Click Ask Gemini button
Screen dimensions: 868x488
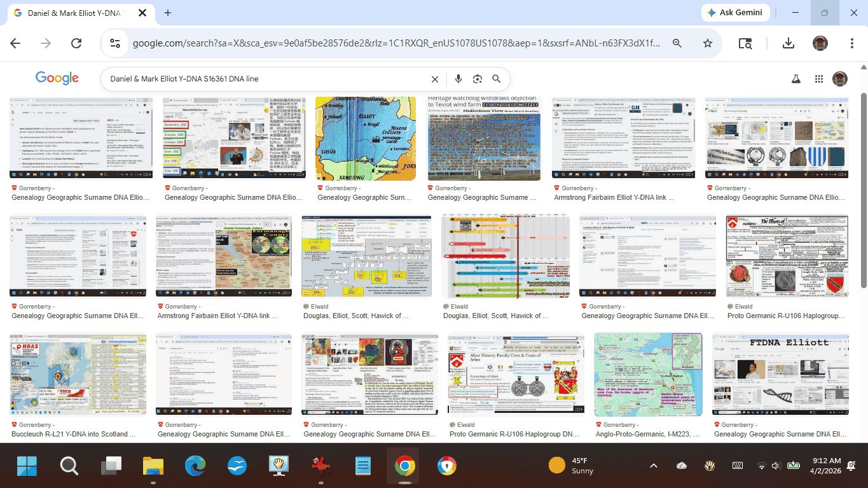[x=736, y=13]
